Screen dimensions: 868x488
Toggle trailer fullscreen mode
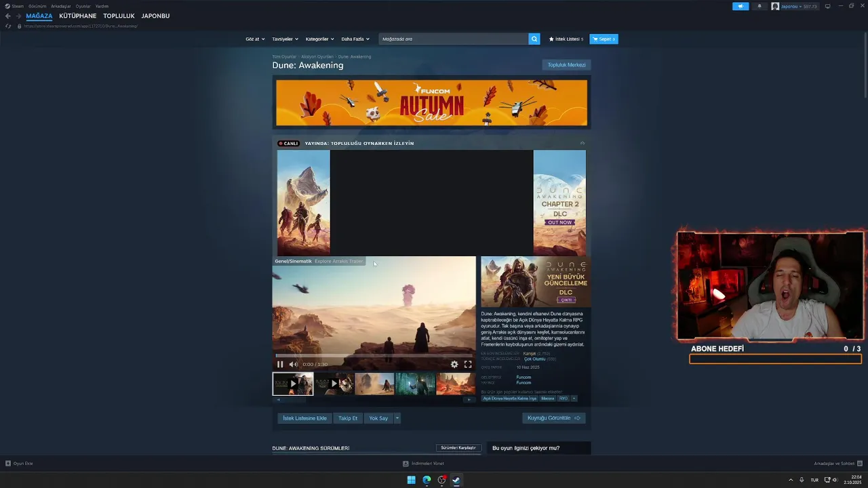468,364
